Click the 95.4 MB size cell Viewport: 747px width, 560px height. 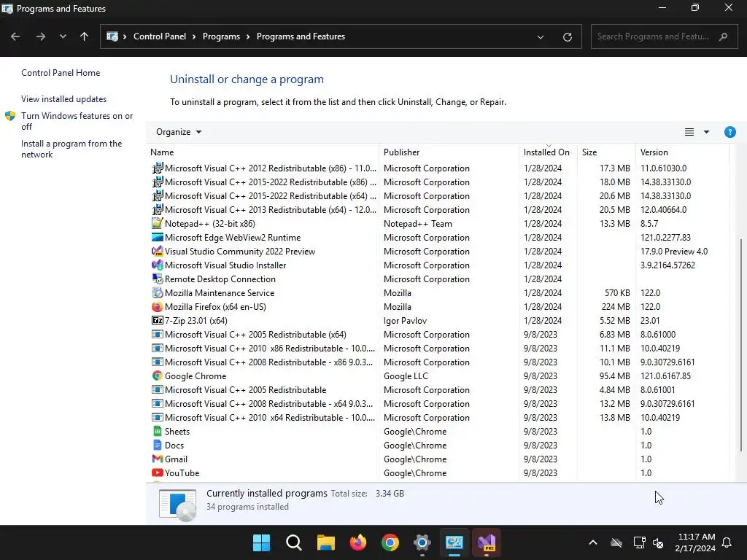pyautogui.click(x=614, y=376)
